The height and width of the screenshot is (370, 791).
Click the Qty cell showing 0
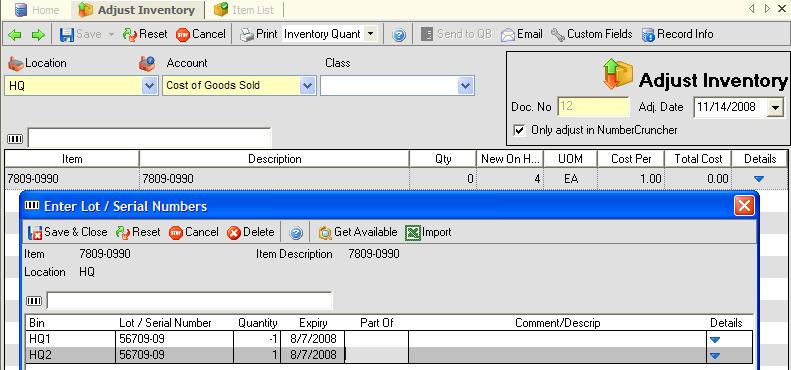pos(443,179)
